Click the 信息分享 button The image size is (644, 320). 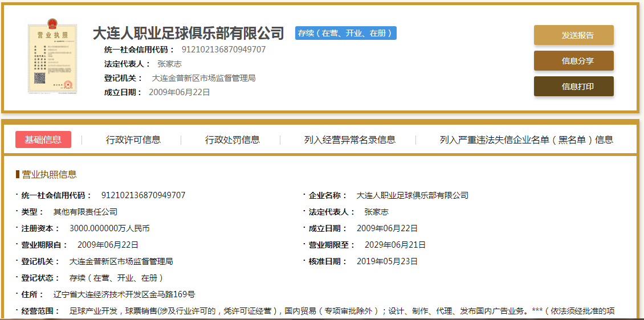(574, 61)
